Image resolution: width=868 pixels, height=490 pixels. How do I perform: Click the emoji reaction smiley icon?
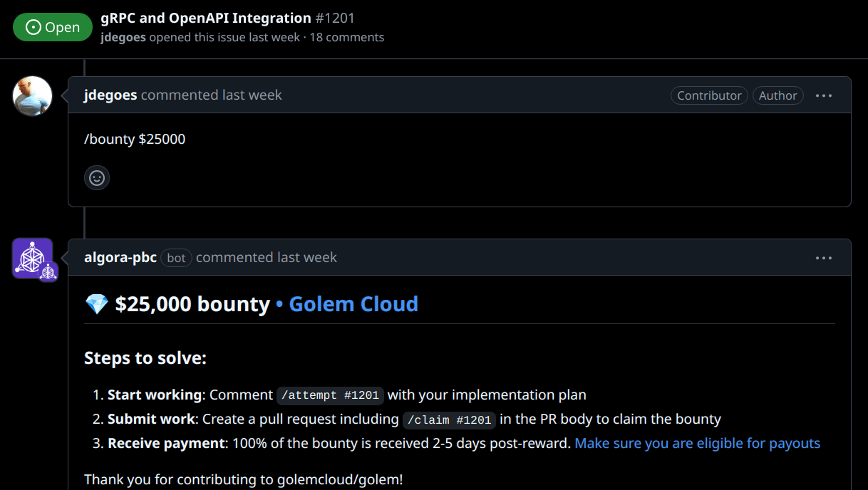pyautogui.click(x=97, y=177)
